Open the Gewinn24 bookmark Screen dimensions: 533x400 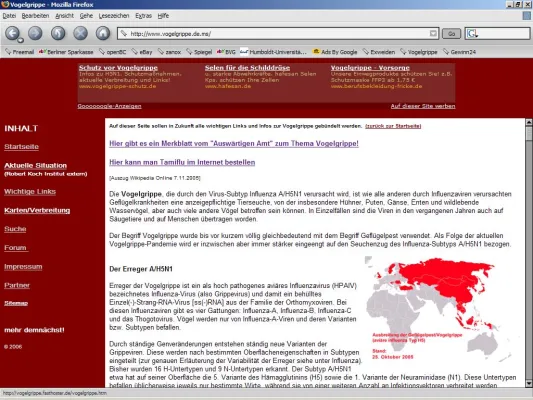459,52
